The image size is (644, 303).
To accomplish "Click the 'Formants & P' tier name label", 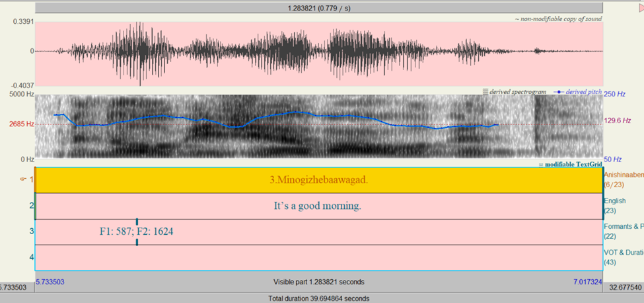I will coord(624,226).
